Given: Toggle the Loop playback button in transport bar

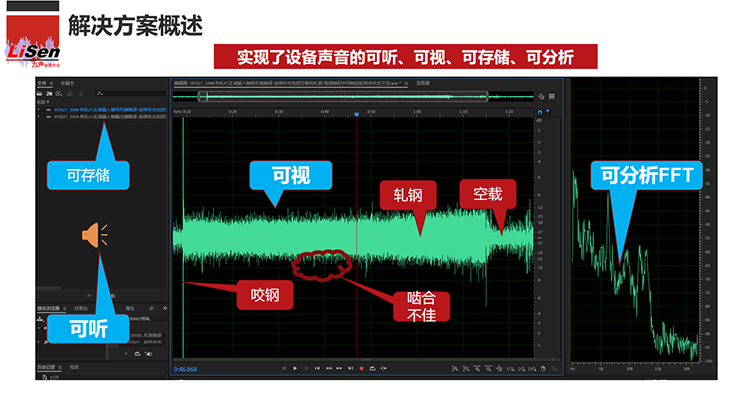Looking at the screenshot, I should pyautogui.click(x=373, y=368).
